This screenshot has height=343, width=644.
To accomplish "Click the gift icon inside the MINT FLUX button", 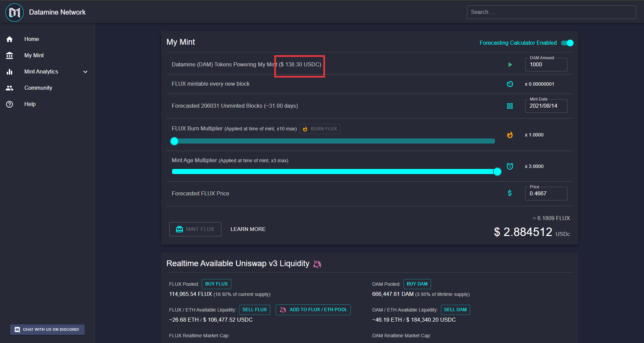I will (x=179, y=229).
